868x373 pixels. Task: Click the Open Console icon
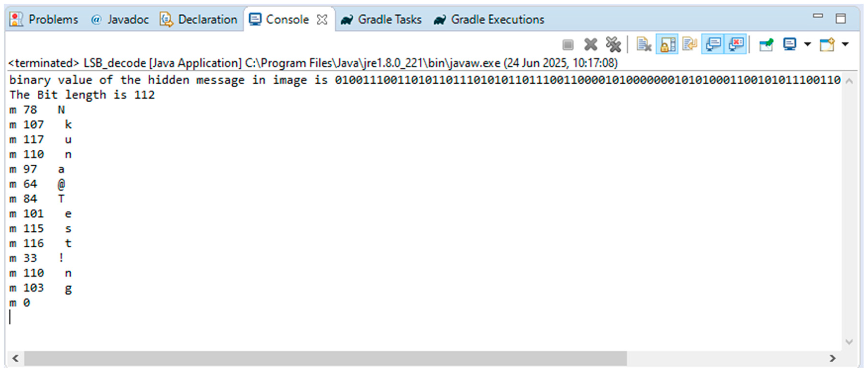pyautogui.click(x=827, y=44)
